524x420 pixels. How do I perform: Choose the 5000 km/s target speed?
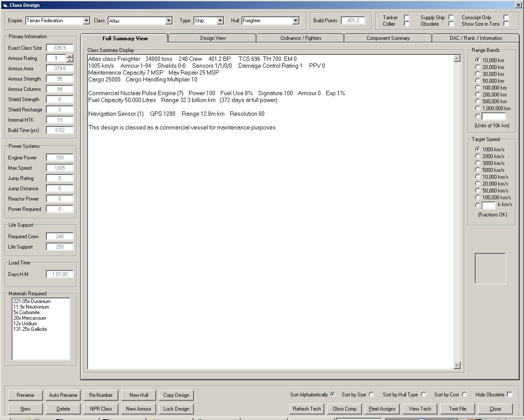(x=478, y=170)
